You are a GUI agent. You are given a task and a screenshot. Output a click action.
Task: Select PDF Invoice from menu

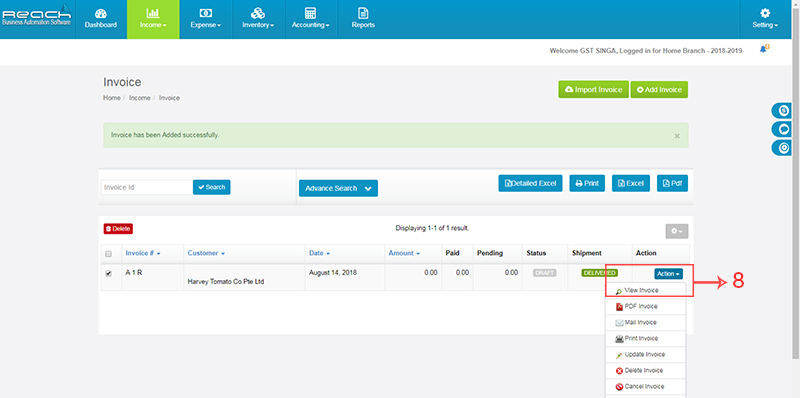pos(645,307)
